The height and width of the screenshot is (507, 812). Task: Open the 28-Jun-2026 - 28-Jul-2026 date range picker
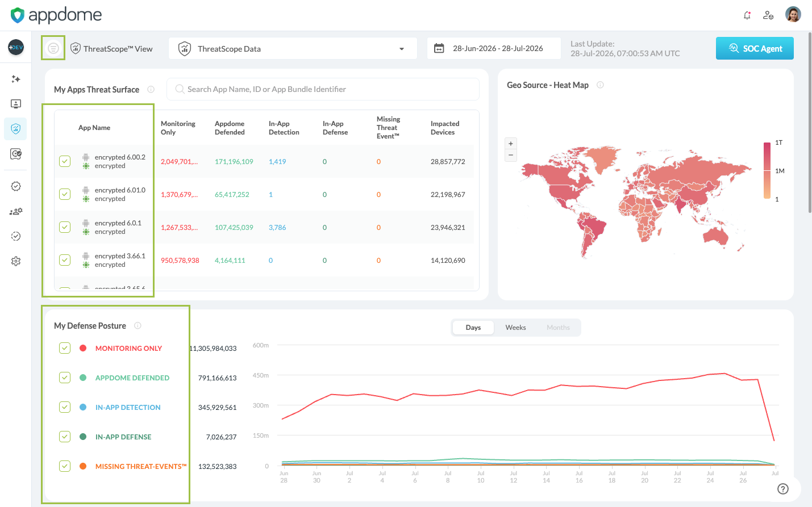[x=494, y=48]
